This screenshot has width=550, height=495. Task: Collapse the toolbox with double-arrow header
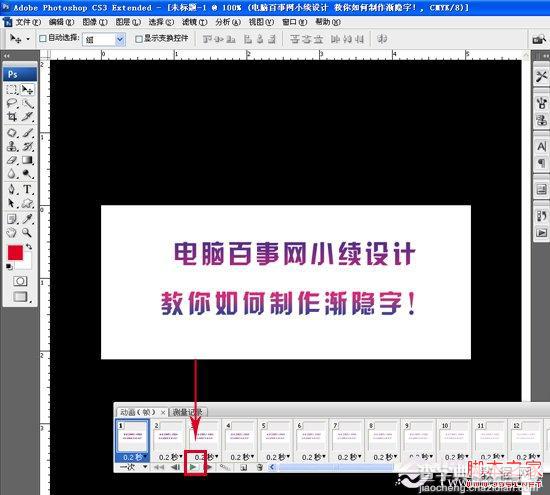tap(6, 56)
